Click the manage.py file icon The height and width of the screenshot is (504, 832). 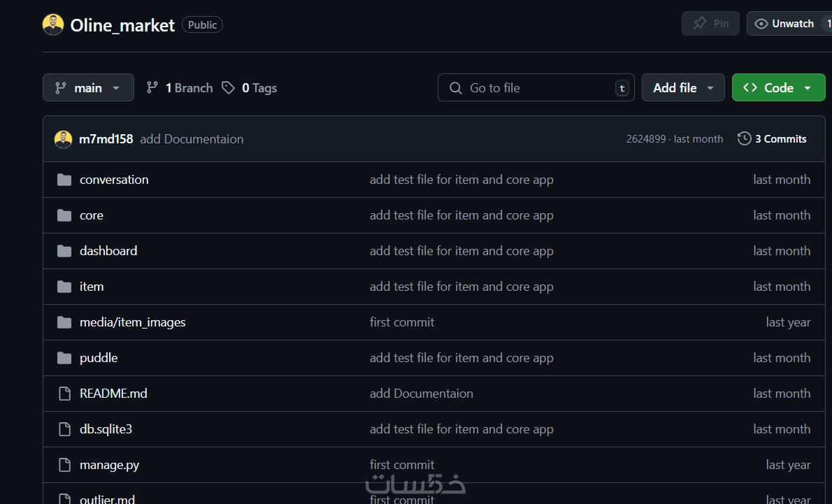pos(64,465)
